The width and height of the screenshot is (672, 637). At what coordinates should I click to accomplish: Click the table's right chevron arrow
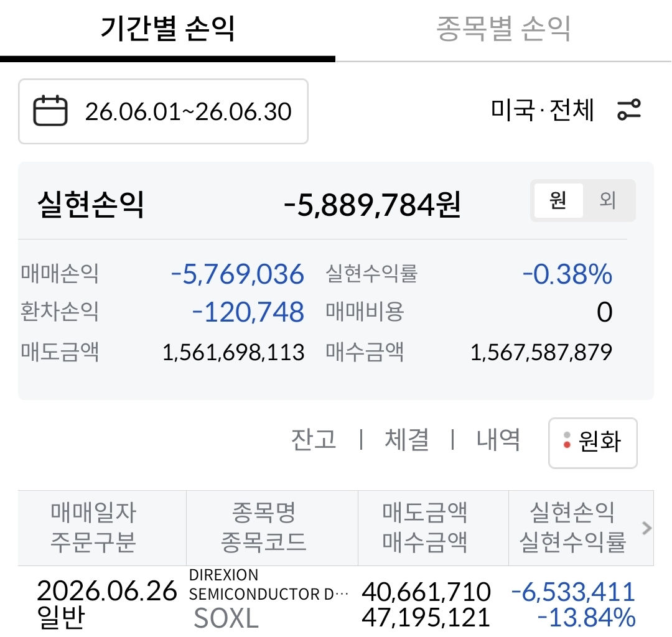click(646, 528)
